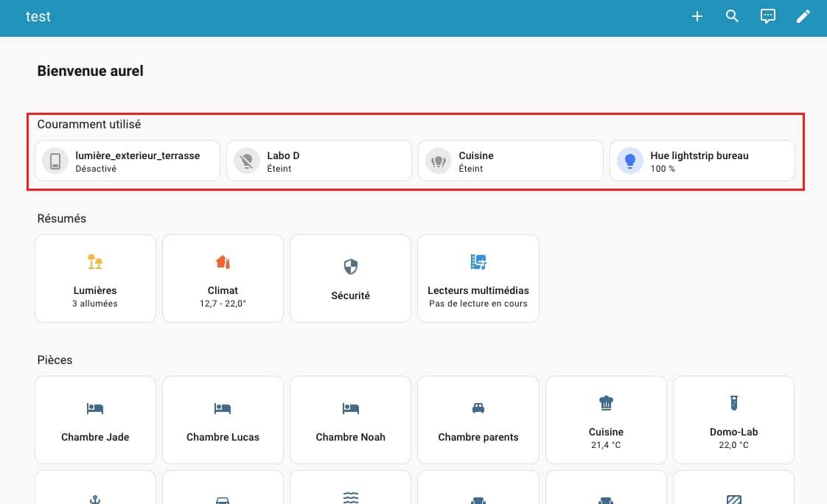Open the Lumières summary card
827x504 pixels.
(95, 279)
